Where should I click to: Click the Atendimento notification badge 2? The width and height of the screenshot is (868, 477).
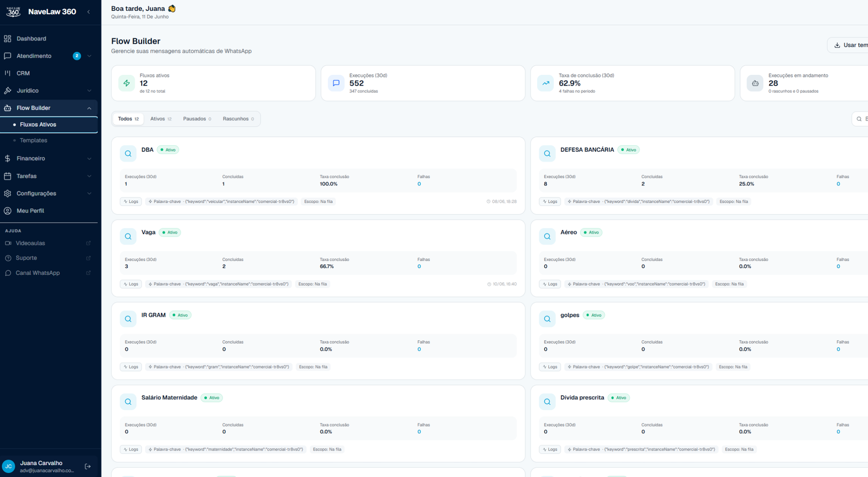[77, 56]
